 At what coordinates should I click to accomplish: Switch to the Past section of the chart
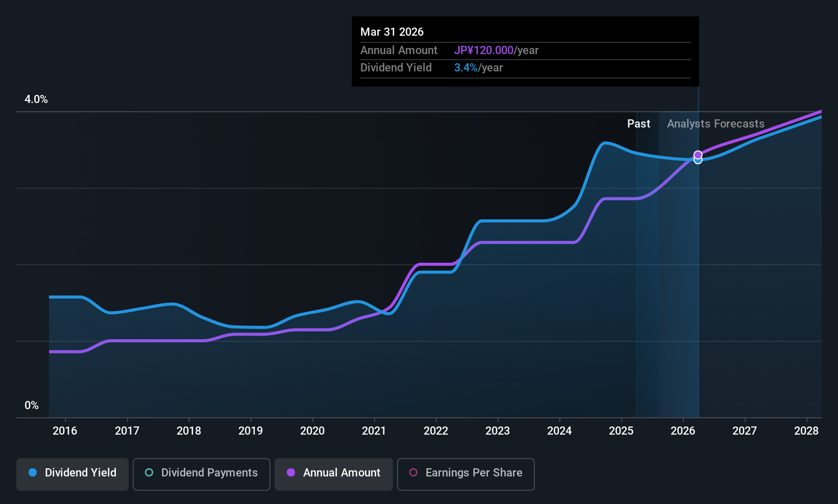[x=638, y=123]
